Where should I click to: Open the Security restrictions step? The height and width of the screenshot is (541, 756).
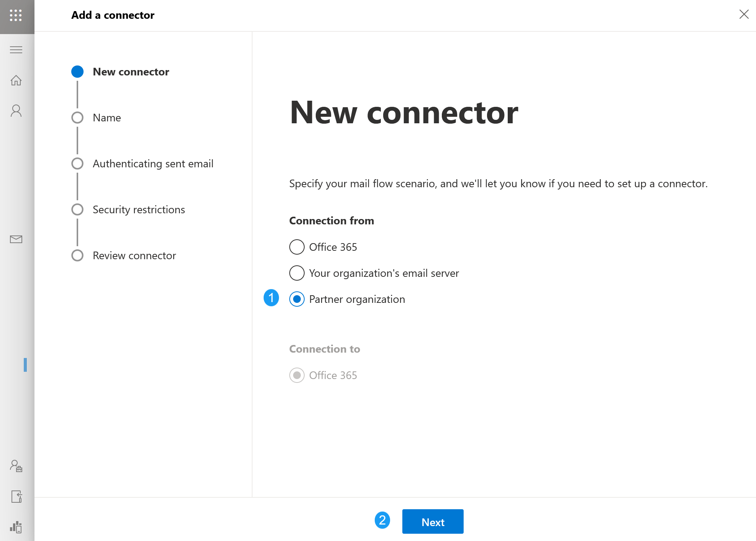click(x=139, y=209)
